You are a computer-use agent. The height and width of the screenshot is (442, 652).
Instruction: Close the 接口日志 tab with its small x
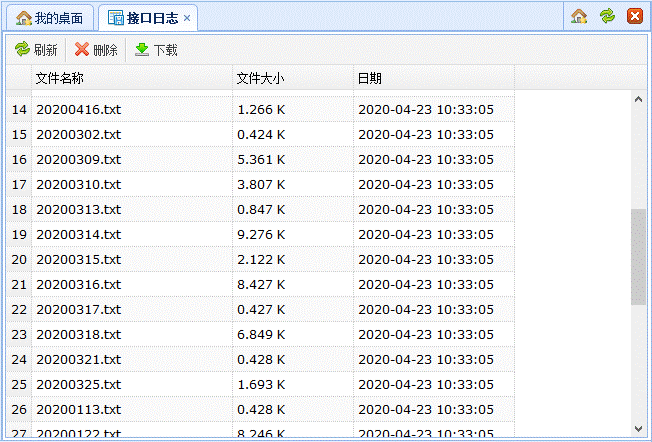pos(187,18)
